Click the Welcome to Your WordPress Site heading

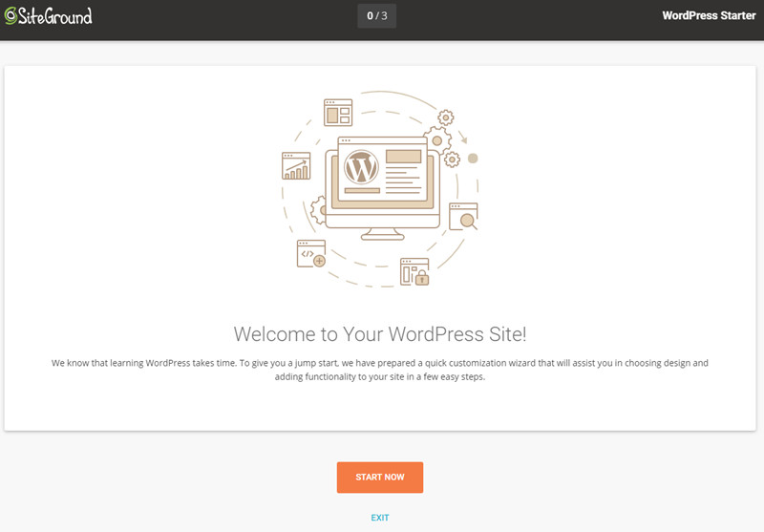380,334
